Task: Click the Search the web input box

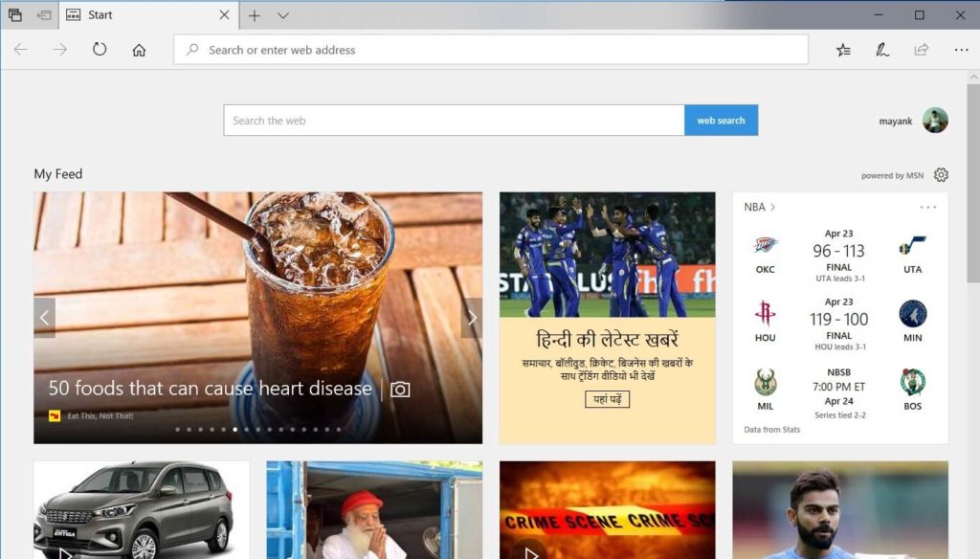Action: click(x=454, y=121)
